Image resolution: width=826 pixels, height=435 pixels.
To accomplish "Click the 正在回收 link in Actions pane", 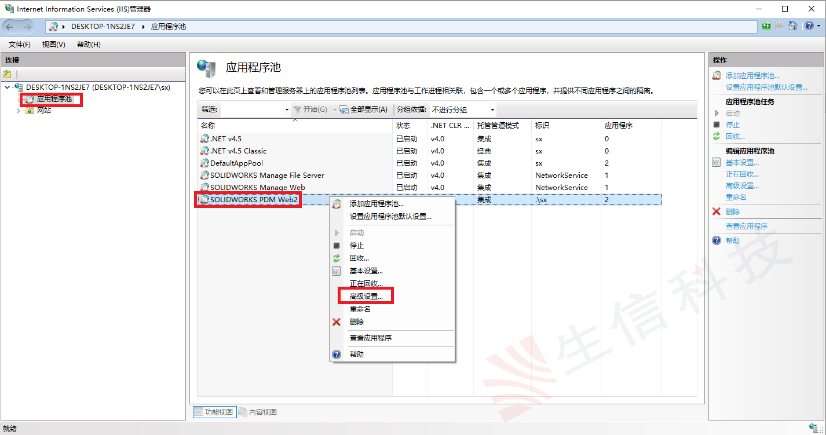I will [x=742, y=174].
